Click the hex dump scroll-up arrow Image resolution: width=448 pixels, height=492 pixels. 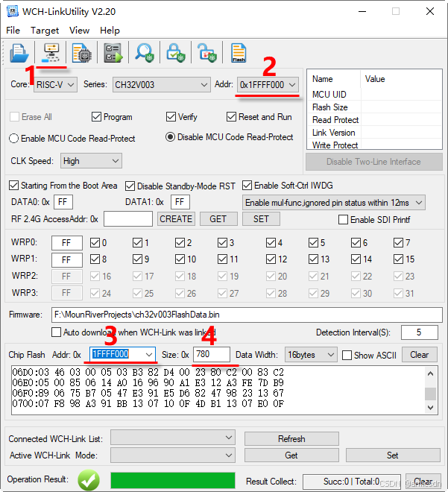point(430,373)
